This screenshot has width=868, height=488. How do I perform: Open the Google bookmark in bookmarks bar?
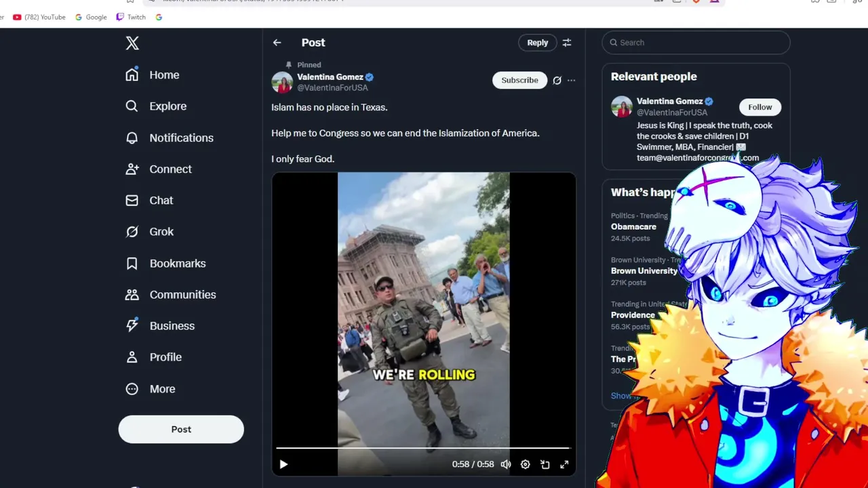pos(91,17)
